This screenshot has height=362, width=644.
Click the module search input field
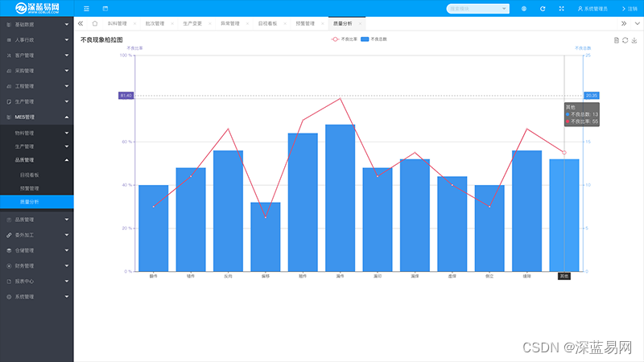[475, 9]
